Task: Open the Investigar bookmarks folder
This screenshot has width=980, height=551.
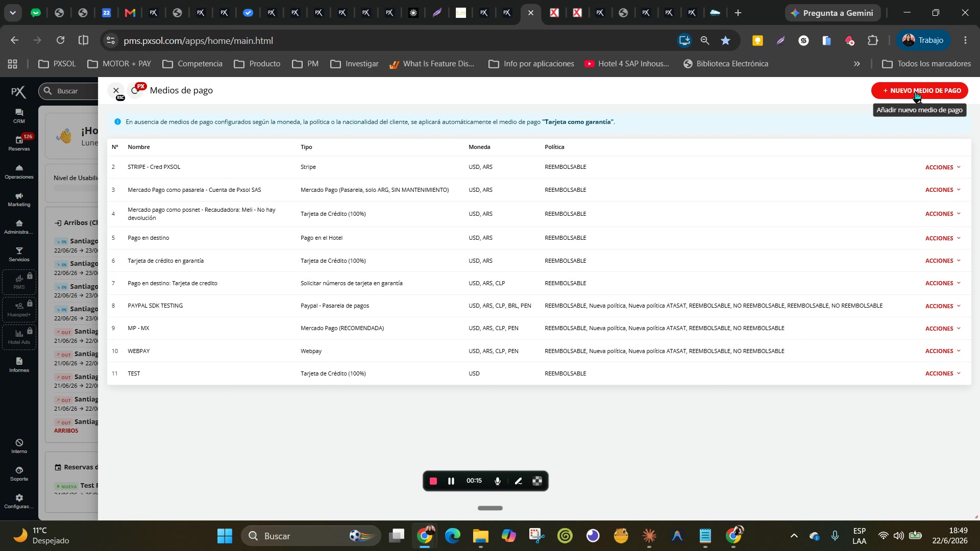Action: (354, 64)
